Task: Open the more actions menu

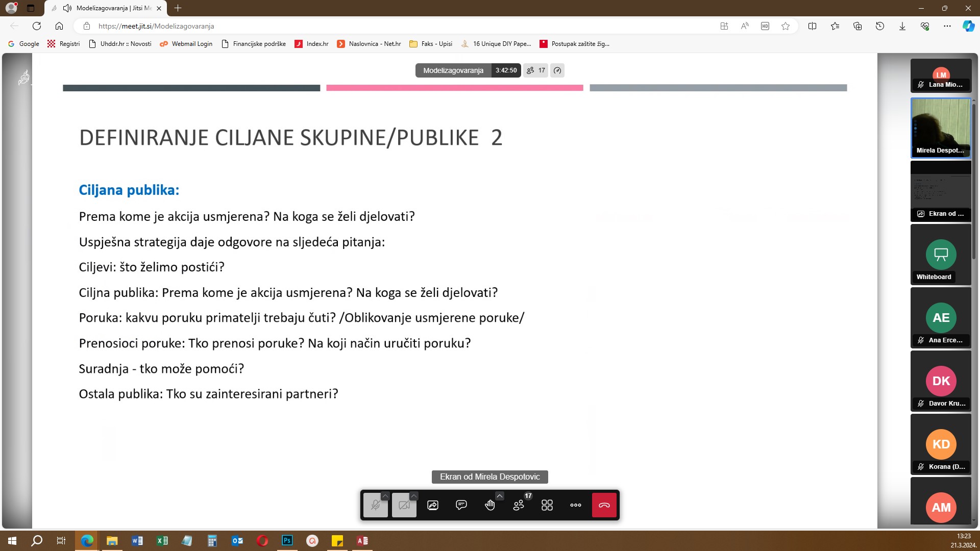Action: [576, 505]
